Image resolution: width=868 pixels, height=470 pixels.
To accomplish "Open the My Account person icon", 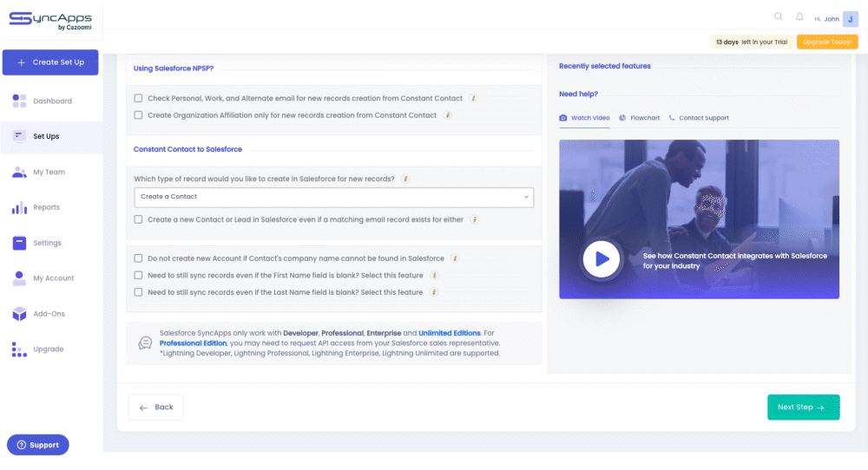I will (x=19, y=278).
